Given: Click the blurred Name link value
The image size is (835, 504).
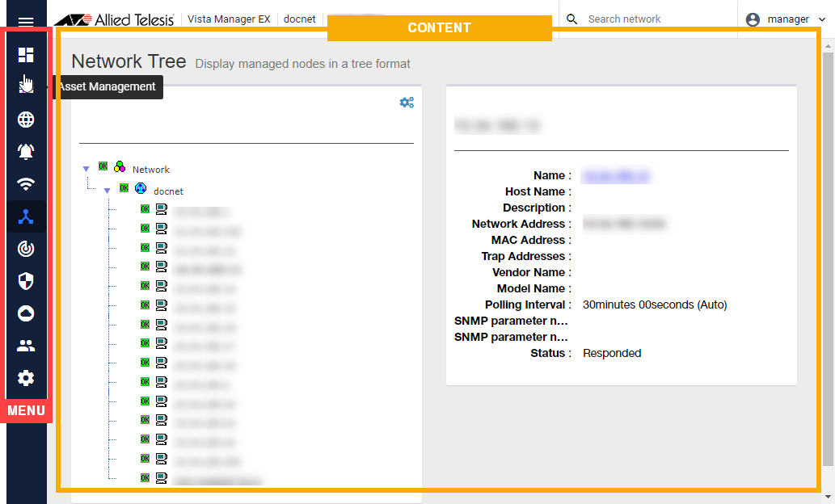Looking at the screenshot, I should tap(616, 175).
